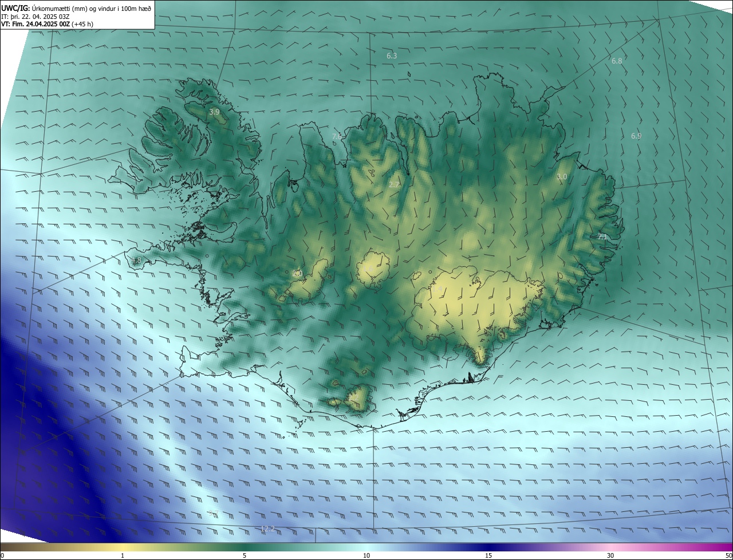
Task: Click the 6.8 value in the northeast sea
Action: click(617, 61)
